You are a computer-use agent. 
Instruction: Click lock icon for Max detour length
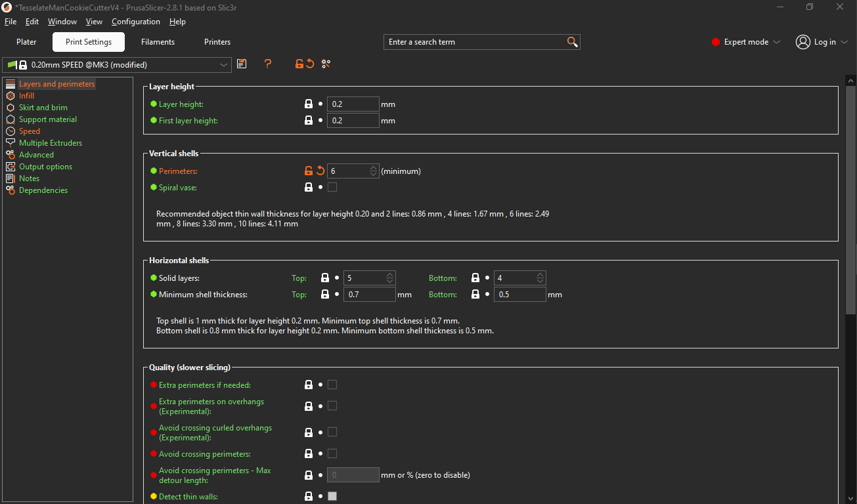[x=309, y=475]
